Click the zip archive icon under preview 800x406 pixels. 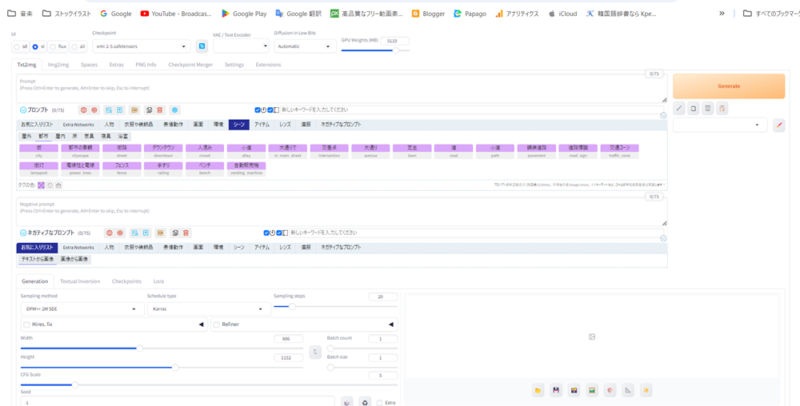pos(574,390)
